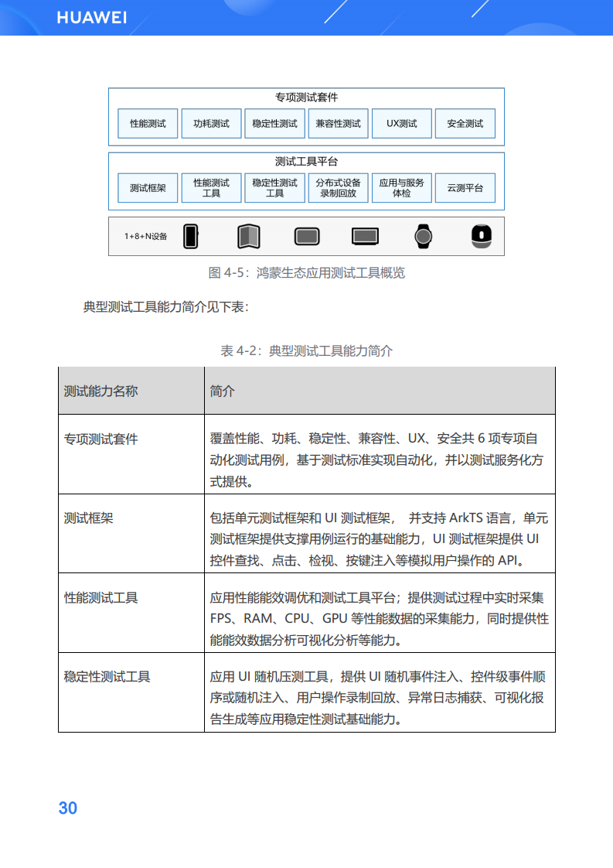Click the smartphone device icon
The height and width of the screenshot is (868, 613).
coord(191,237)
